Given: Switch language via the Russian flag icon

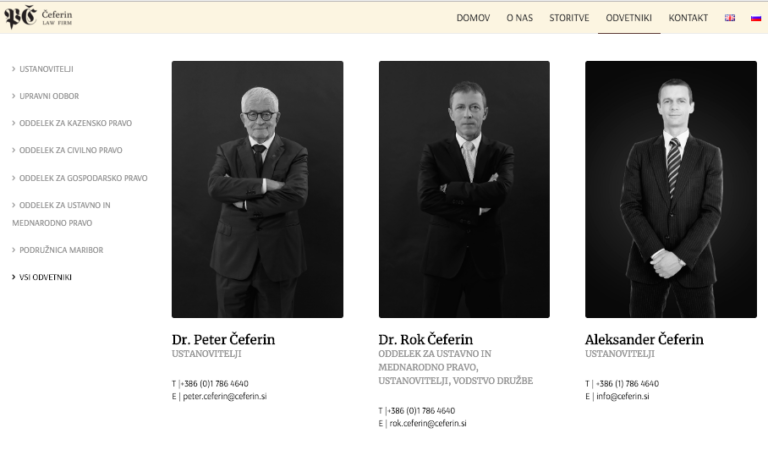Looking at the screenshot, I should point(756,18).
